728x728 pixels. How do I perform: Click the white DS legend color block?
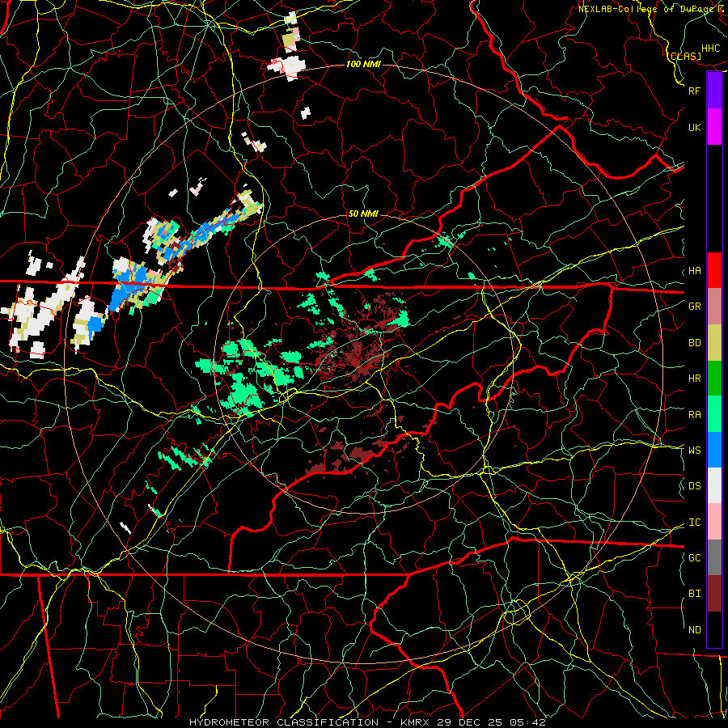[x=714, y=485]
